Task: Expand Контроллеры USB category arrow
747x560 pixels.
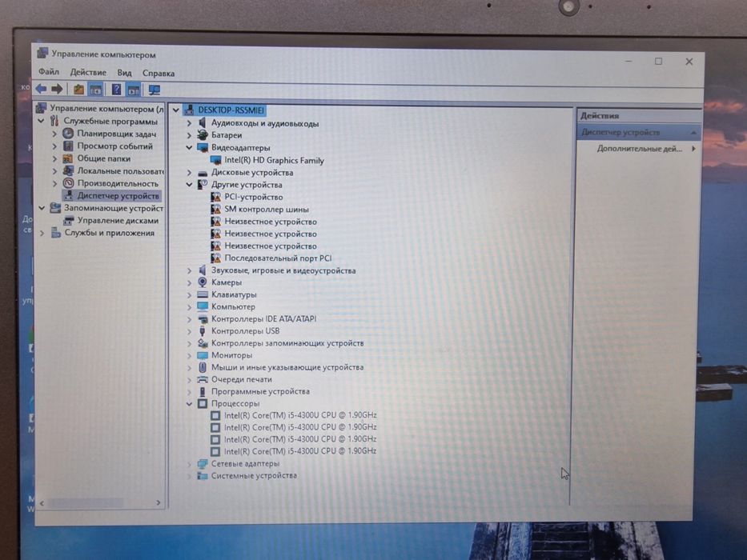Action: pos(189,331)
